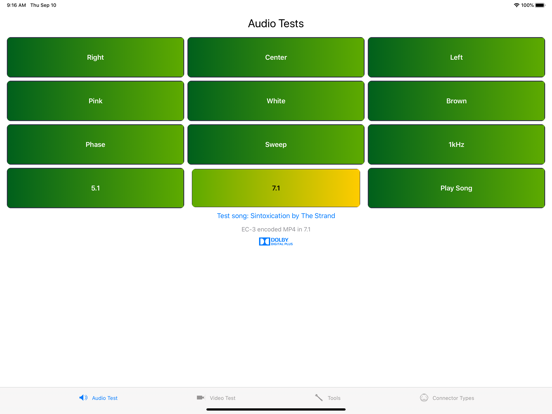Click the Dolby Digital Plus logo

[x=276, y=242]
